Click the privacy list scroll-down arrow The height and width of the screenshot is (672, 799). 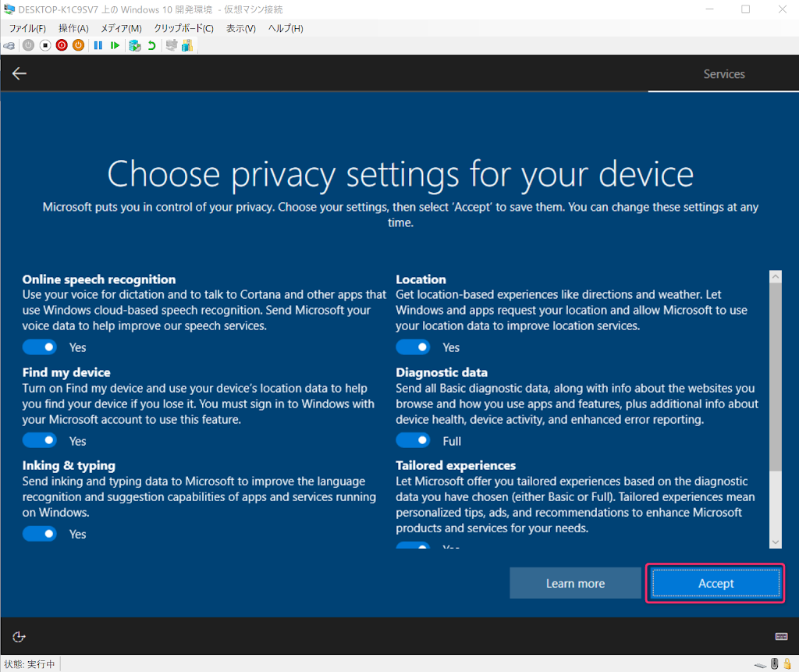(x=776, y=542)
